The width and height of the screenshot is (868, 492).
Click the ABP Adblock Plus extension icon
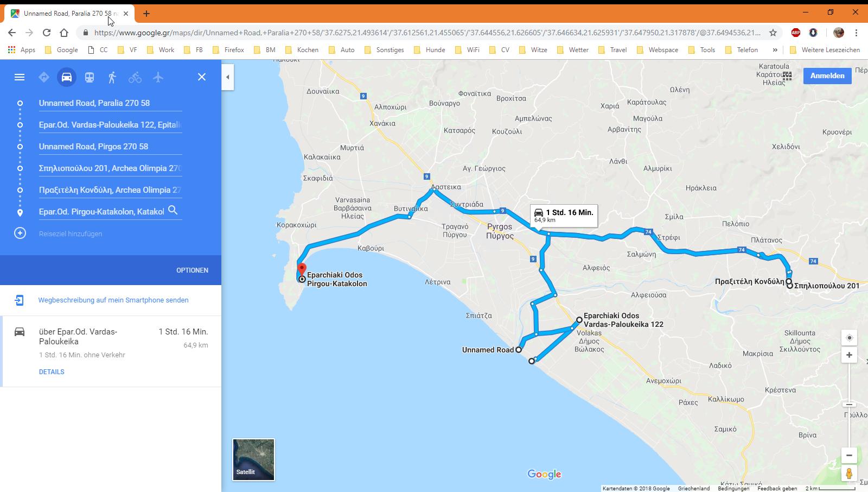click(796, 33)
